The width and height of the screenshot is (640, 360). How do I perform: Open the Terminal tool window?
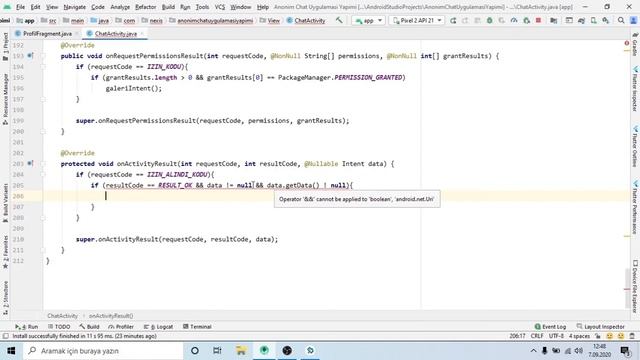(x=197, y=327)
